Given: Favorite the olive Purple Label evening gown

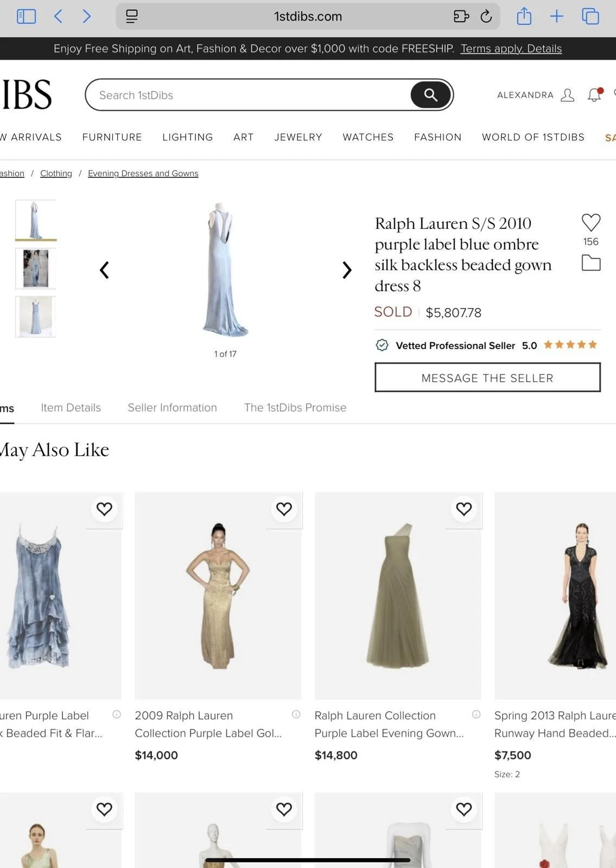Looking at the screenshot, I should [464, 509].
